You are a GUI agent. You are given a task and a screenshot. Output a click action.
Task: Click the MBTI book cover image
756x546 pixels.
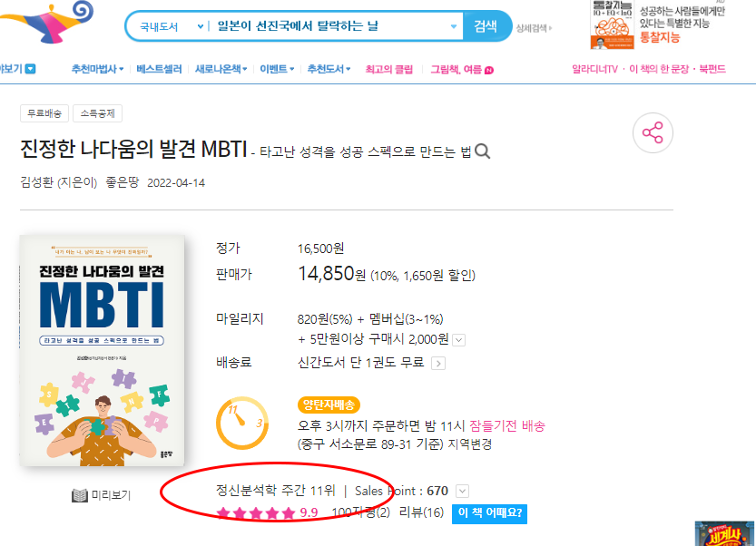pyautogui.click(x=102, y=350)
